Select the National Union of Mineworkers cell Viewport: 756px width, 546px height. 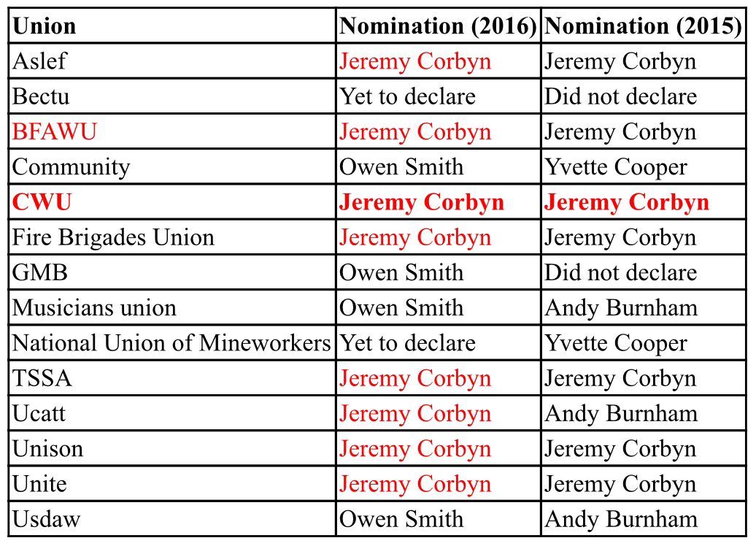171,343
